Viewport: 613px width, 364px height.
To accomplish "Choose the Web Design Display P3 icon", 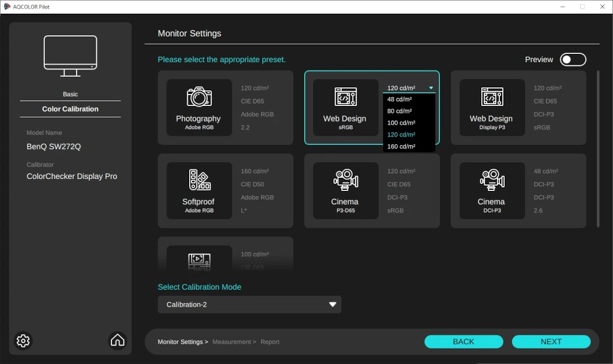I will point(492,96).
